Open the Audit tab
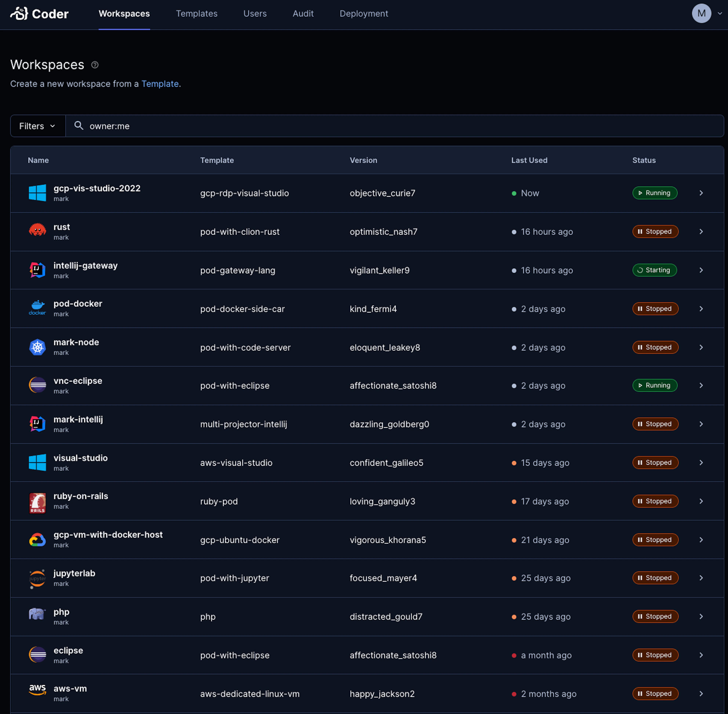The width and height of the screenshot is (728, 714). tap(303, 14)
